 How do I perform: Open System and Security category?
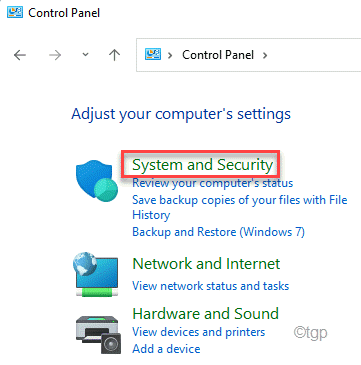203,165
